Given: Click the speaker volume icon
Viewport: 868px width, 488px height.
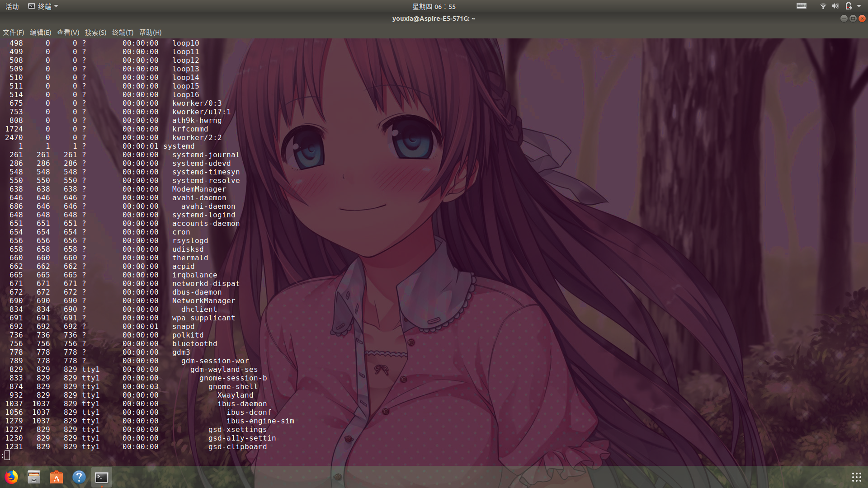Looking at the screenshot, I should pos(835,6).
